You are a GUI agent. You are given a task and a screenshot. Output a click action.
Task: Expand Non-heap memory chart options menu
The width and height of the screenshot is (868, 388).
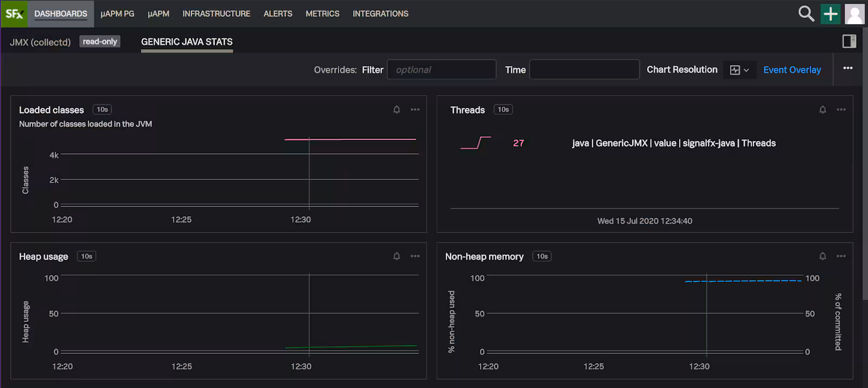(841, 256)
